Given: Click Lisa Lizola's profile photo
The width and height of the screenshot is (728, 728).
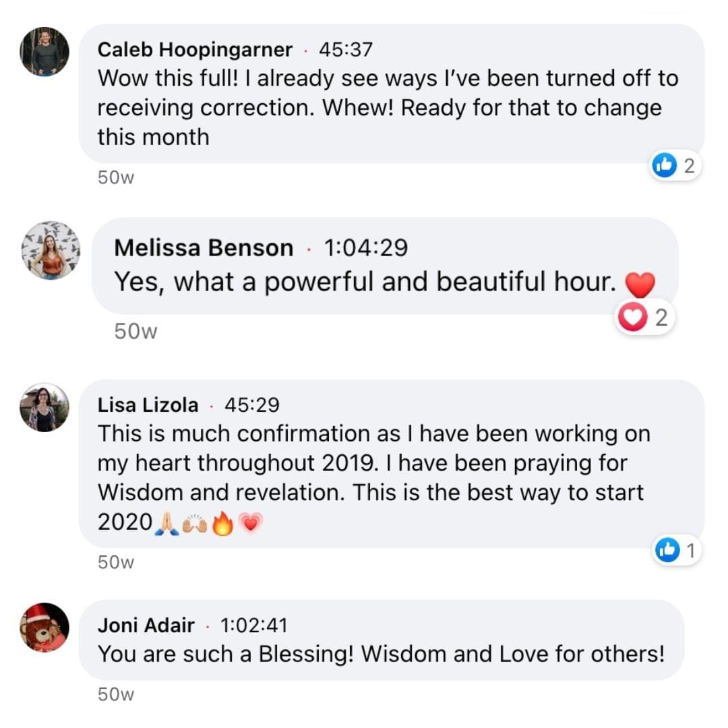Looking at the screenshot, I should [x=44, y=408].
